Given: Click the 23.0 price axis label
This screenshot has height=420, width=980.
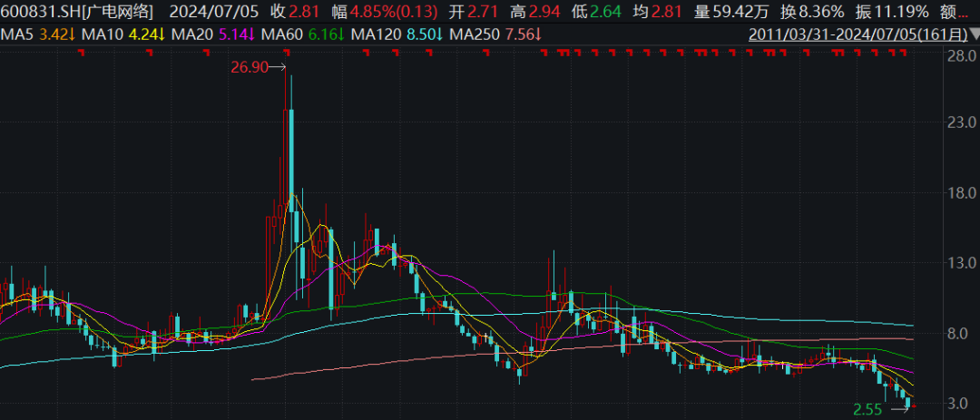Looking at the screenshot, I should [962, 122].
